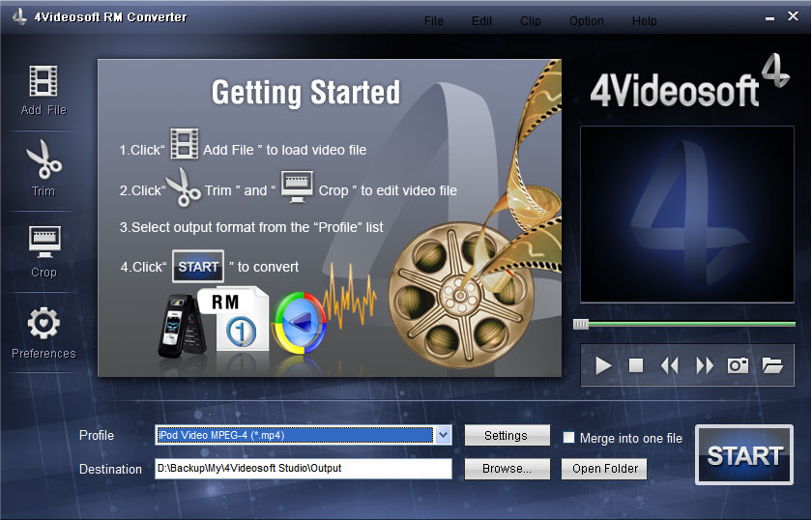Open the File menu

pos(434,21)
